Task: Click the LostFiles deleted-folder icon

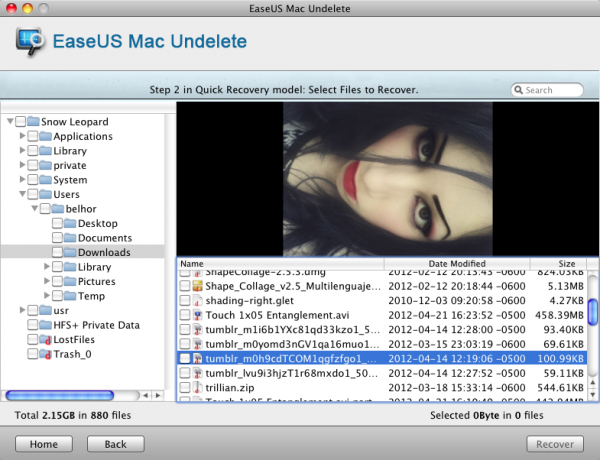Action: click(x=46, y=339)
